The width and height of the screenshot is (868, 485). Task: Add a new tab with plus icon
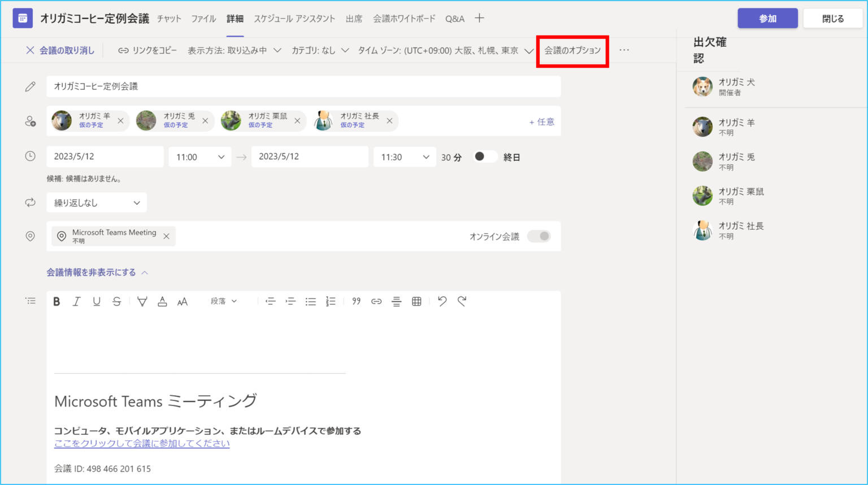(x=479, y=18)
